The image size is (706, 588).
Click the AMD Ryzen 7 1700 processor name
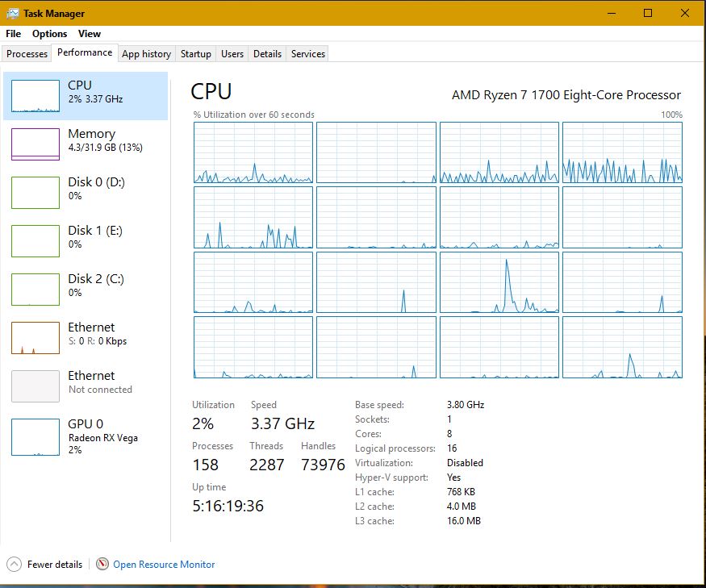(566, 95)
